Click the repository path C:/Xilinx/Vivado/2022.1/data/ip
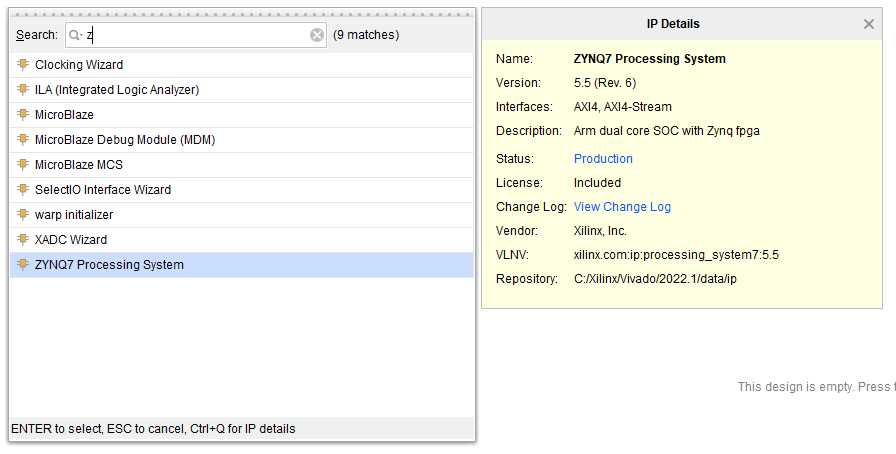 pyautogui.click(x=655, y=279)
